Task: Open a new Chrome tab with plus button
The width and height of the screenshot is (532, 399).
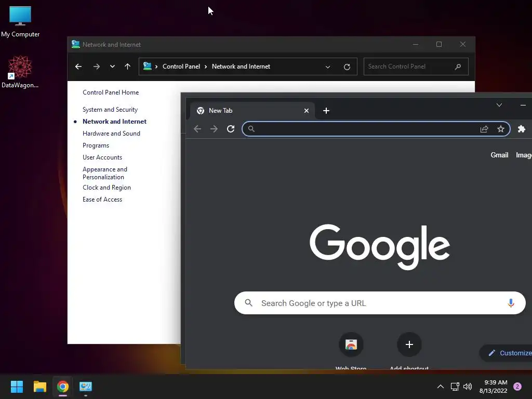Action: (x=326, y=111)
